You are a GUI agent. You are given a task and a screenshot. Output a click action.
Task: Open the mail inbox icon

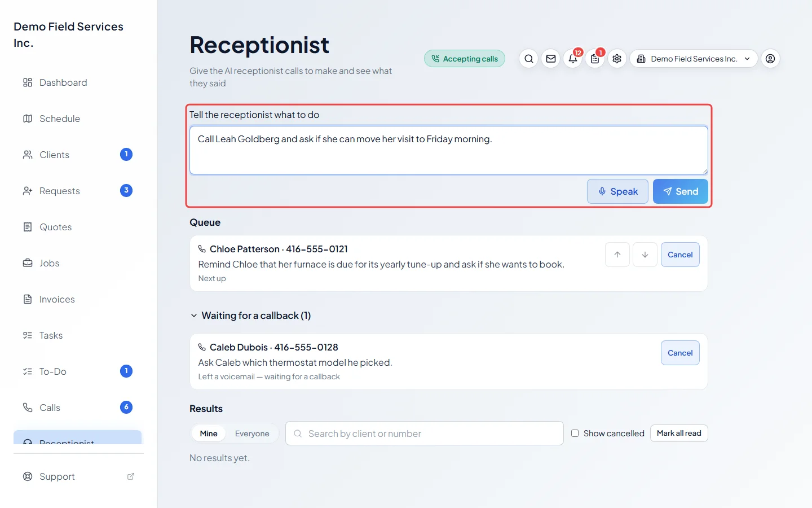pyautogui.click(x=551, y=59)
